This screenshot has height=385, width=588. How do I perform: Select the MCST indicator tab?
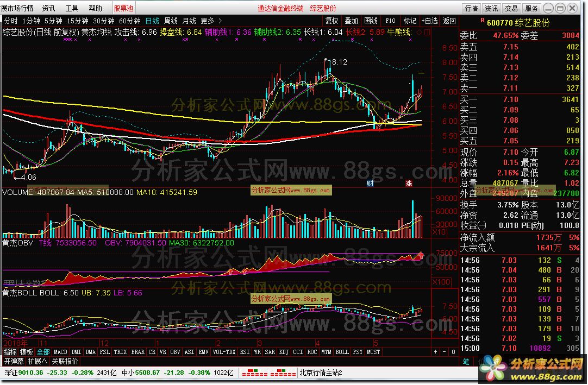(373, 352)
